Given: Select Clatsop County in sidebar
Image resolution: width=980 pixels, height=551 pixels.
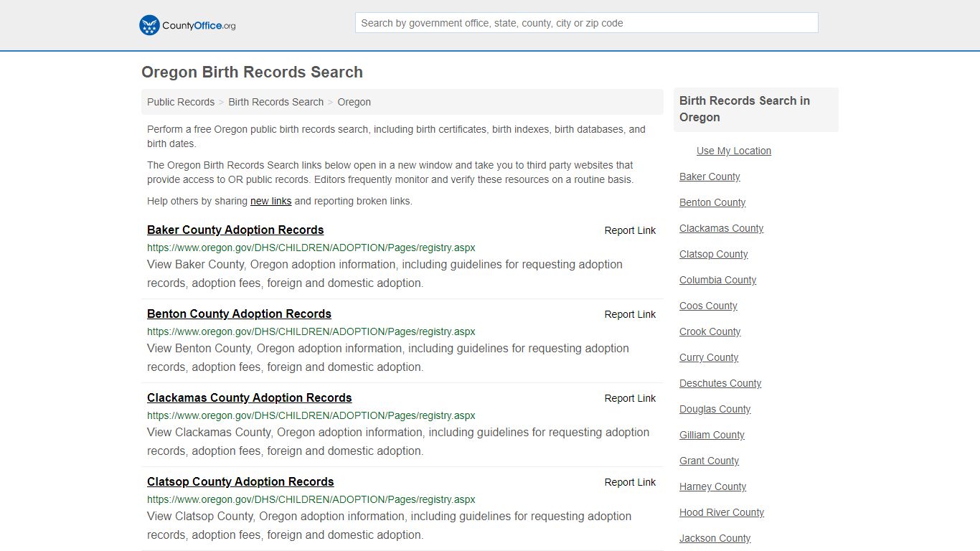Looking at the screenshot, I should pyautogui.click(x=713, y=254).
